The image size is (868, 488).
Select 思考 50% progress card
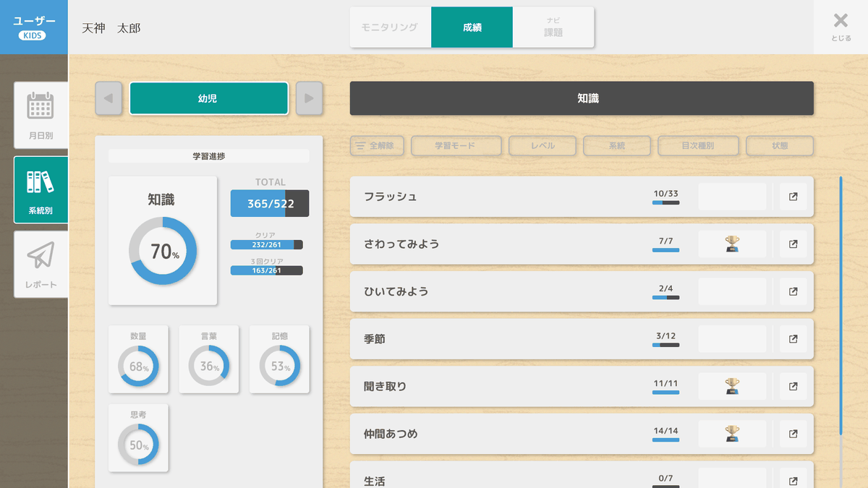(x=138, y=438)
